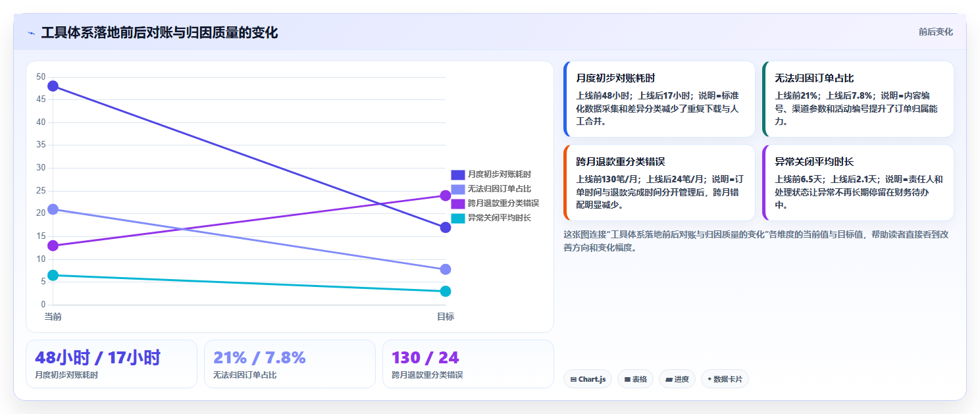Click the light-blue 7.8 point at 目标
Screen dimensions: 980x414
pyautogui.click(x=446, y=269)
